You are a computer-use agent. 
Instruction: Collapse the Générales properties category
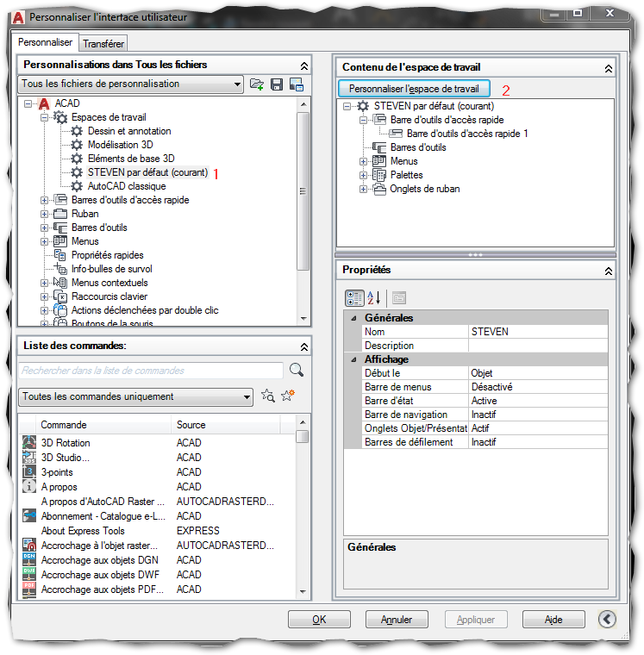[353, 318]
